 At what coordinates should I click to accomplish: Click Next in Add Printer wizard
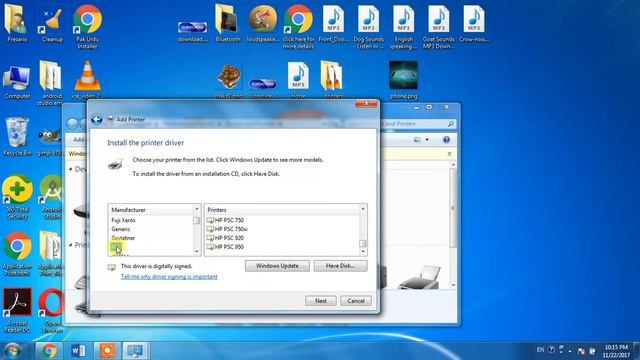click(x=321, y=301)
